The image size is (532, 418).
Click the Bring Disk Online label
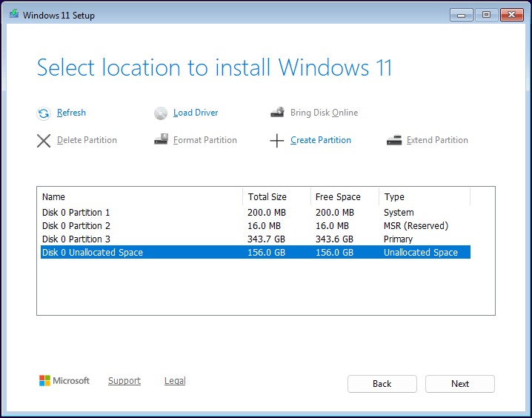tap(324, 113)
